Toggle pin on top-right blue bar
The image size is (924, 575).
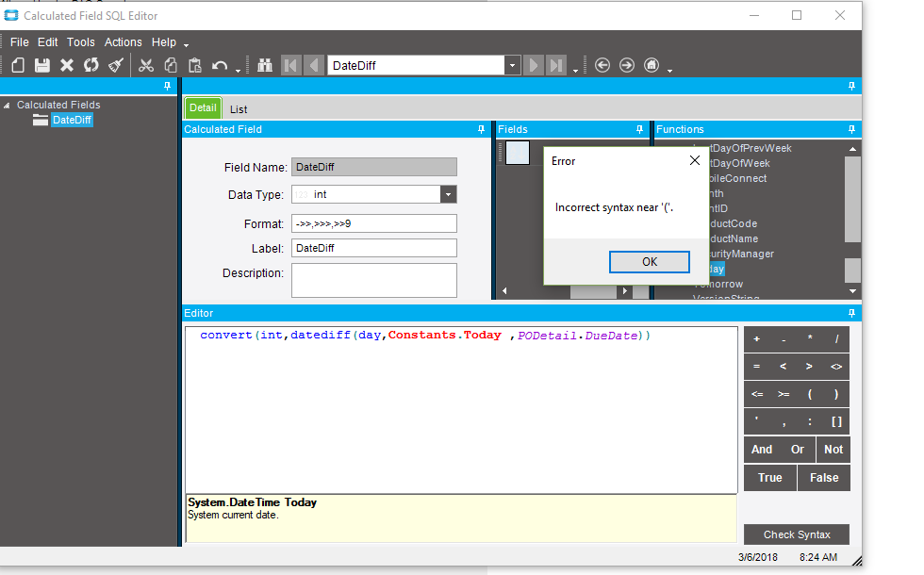tap(851, 86)
